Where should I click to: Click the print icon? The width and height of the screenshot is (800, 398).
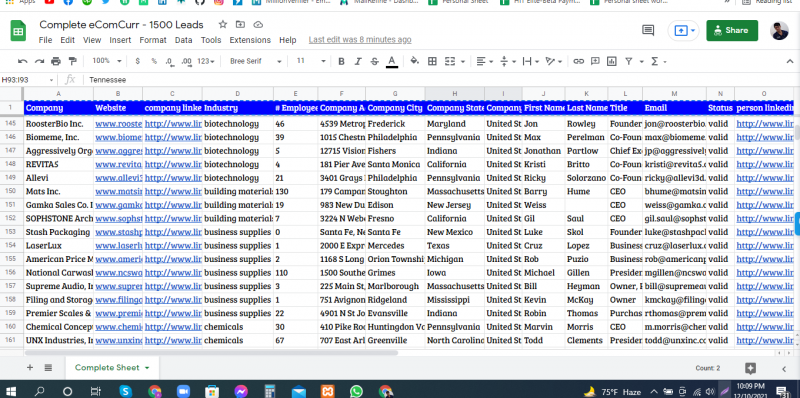click(x=56, y=61)
